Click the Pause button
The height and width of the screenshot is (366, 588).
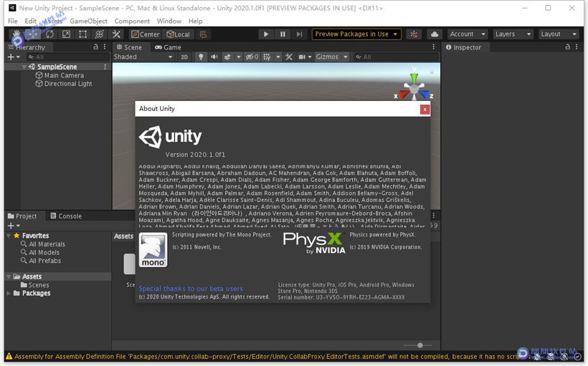283,34
